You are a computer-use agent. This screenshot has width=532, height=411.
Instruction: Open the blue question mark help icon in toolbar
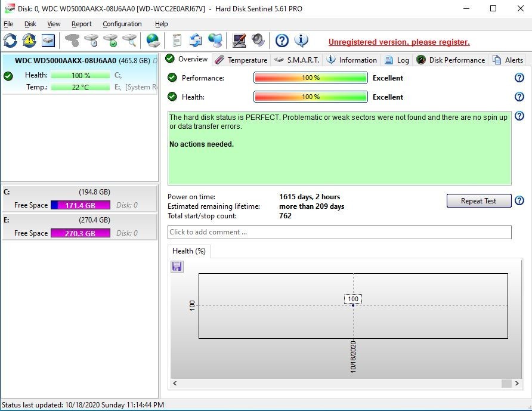282,41
